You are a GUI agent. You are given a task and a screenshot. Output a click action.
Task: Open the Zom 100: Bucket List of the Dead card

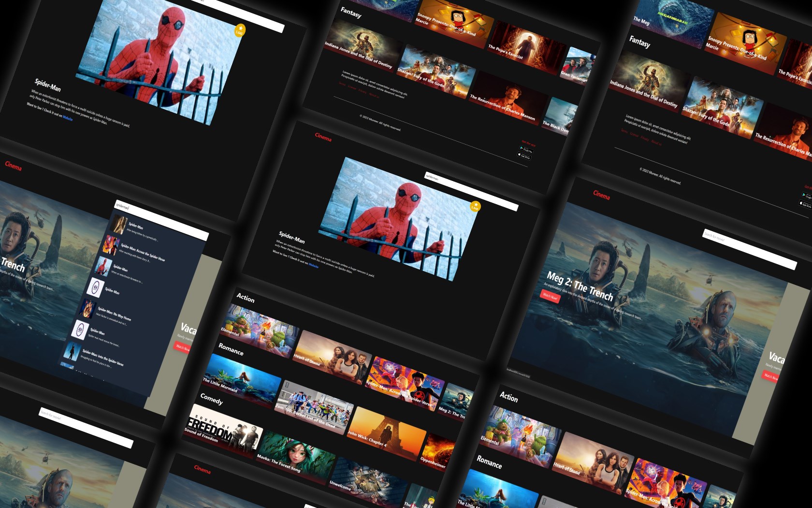click(313, 407)
